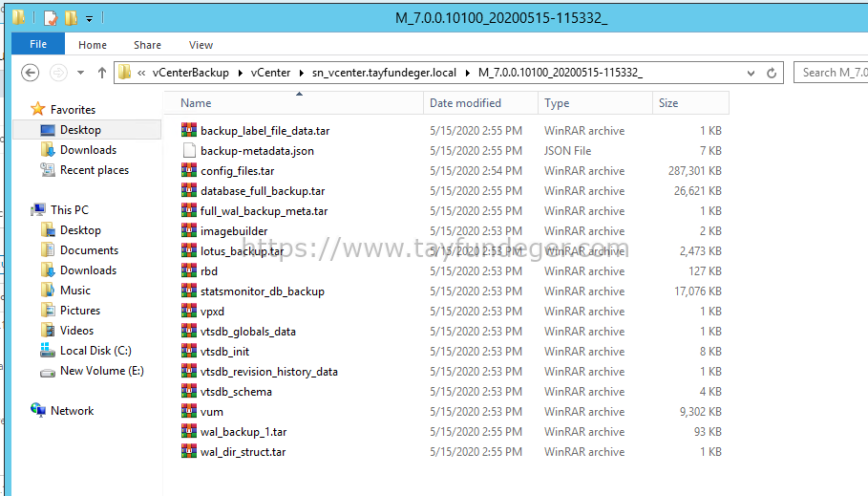The width and height of the screenshot is (868, 496).
Task: Refresh the folder with the refresh icon
Action: pos(772,73)
